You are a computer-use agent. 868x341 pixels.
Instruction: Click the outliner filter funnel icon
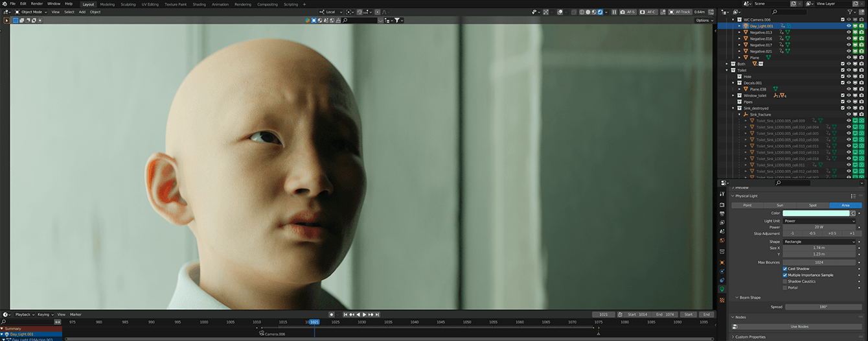(x=851, y=12)
